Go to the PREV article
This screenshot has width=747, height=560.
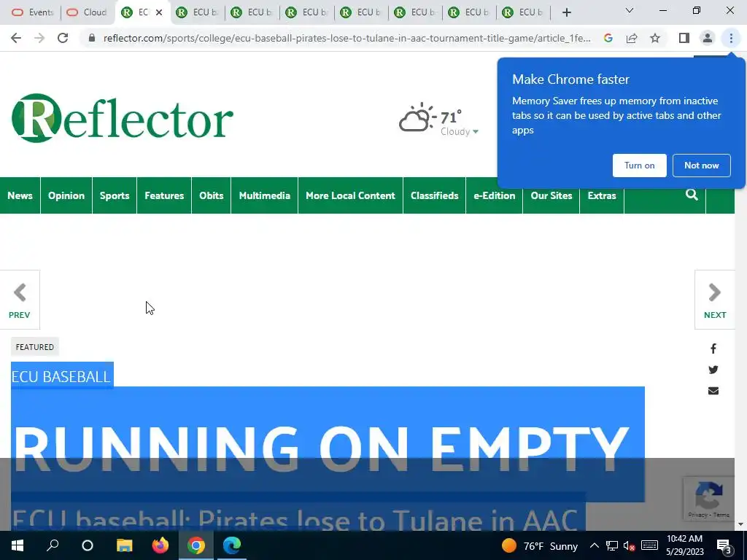click(20, 300)
